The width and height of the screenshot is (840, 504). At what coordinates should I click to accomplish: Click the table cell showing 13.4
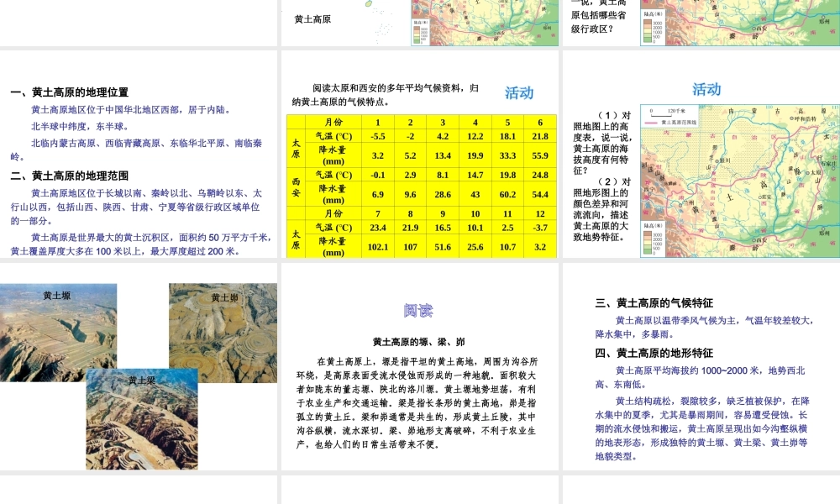[x=443, y=155]
